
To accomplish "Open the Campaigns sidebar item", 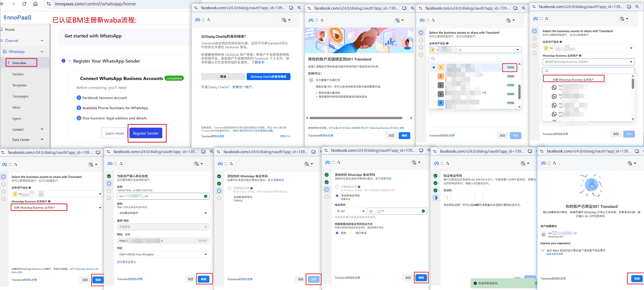I will [x=20, y=96].
